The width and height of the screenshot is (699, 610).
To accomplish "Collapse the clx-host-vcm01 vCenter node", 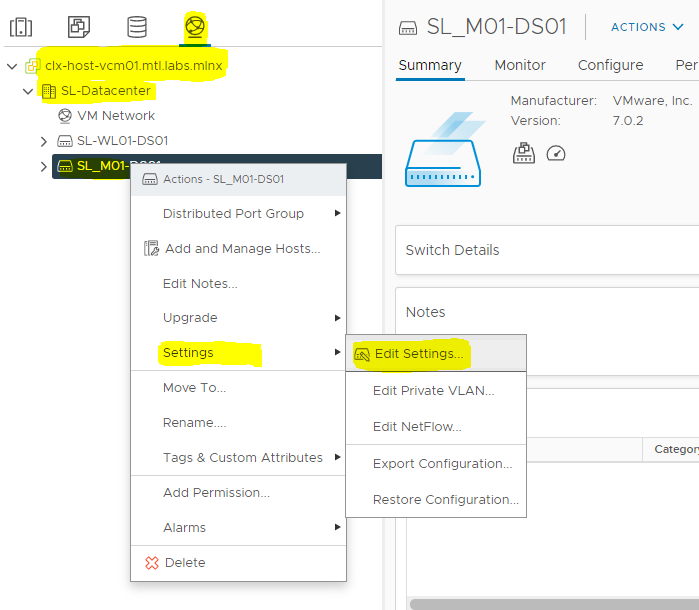I will coord(12,66).
